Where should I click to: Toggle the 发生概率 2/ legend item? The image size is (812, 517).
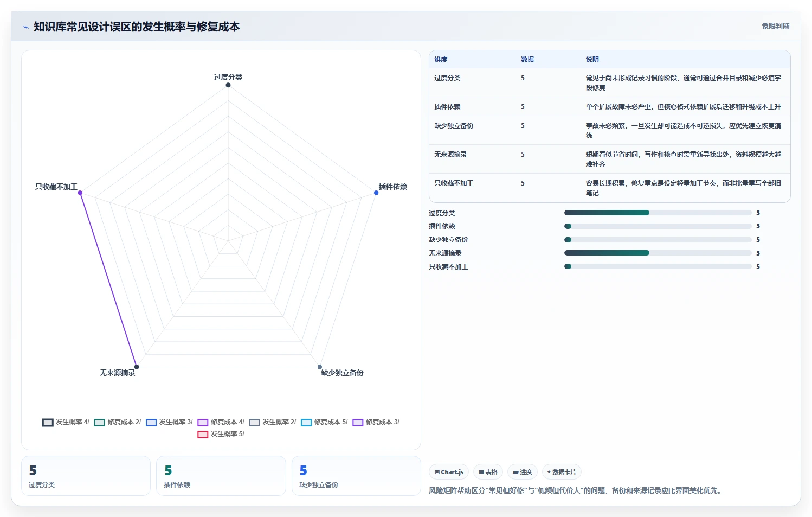click(x=273, y=422)
